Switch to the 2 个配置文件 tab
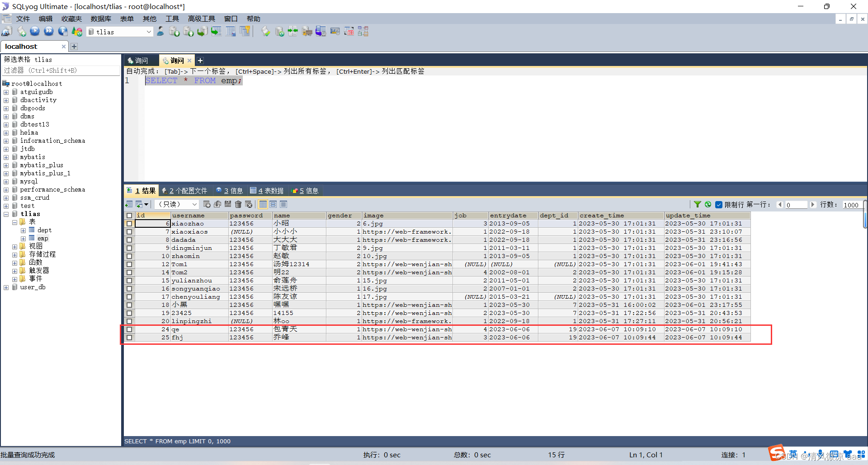868x465 pixels. [185, 191]
